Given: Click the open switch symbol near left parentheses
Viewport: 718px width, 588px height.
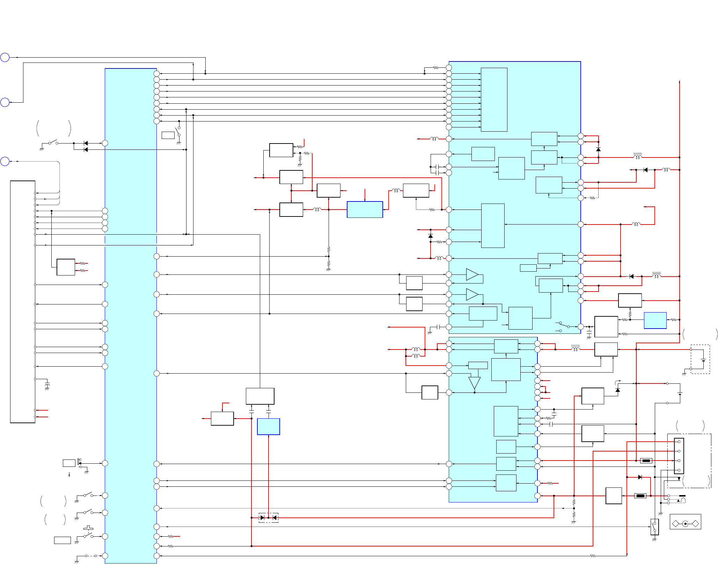Looking at the screenshot, I should (x=53, y=142).
